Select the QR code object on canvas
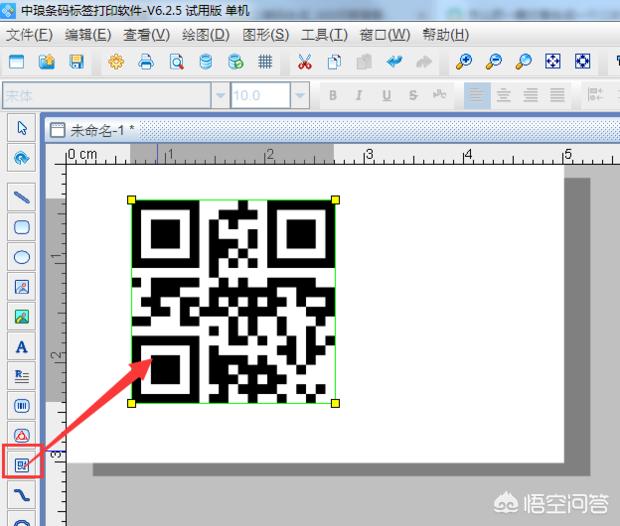This screenshot has width=620, height=526. pos(233,301)
